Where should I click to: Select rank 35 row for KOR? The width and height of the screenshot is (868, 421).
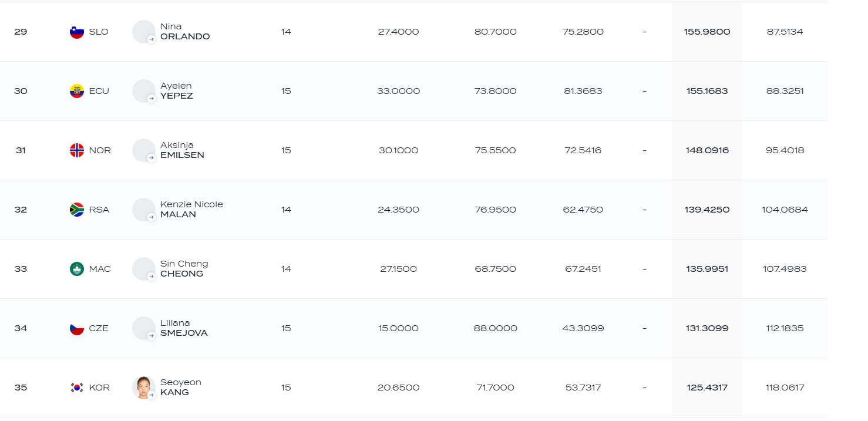413,388
